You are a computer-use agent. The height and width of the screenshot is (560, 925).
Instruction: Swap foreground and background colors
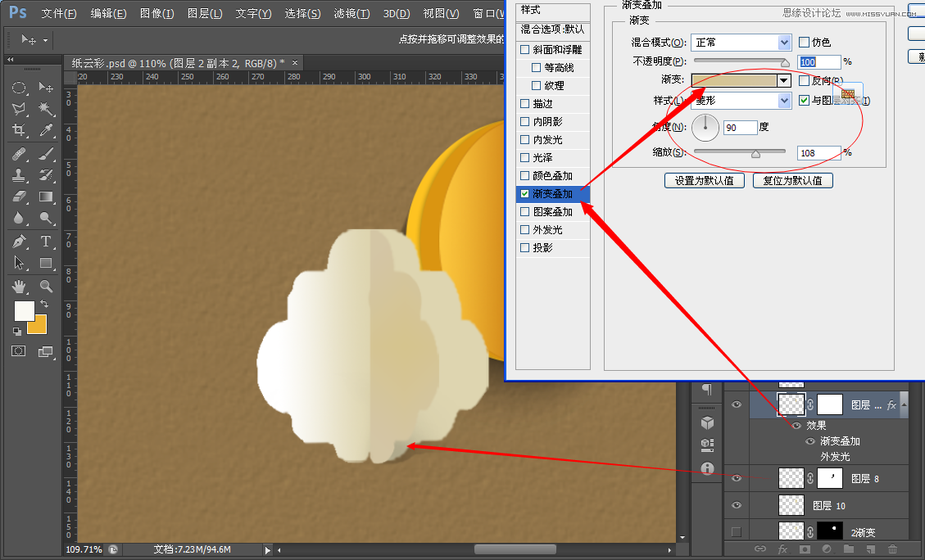pyautogui.click(x=44, y=305)
